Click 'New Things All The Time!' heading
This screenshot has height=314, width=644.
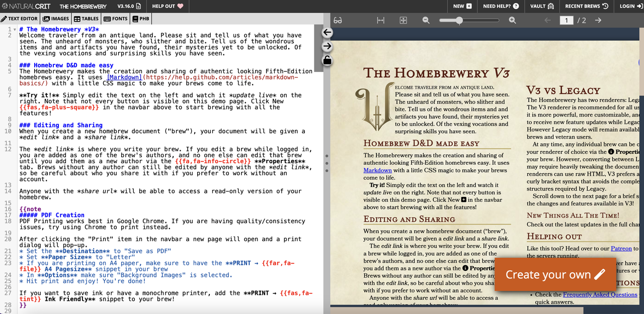click(573, 215)
